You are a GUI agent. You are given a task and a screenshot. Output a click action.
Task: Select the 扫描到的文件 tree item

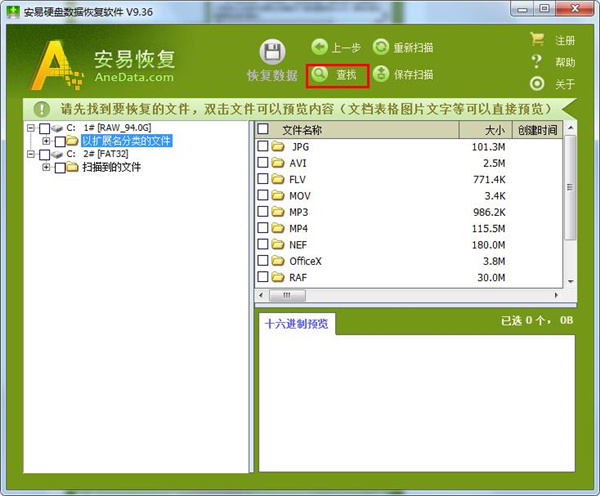pos(111,167)
